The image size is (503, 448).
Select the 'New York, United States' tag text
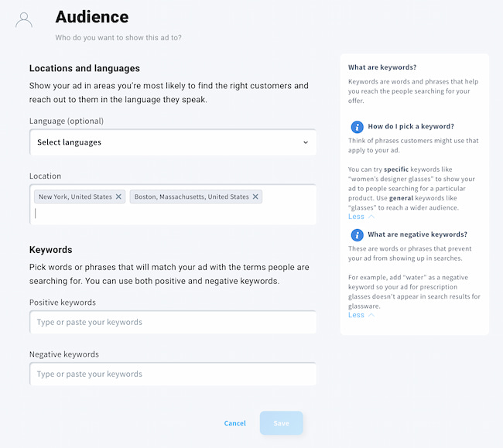pos(75,197)
